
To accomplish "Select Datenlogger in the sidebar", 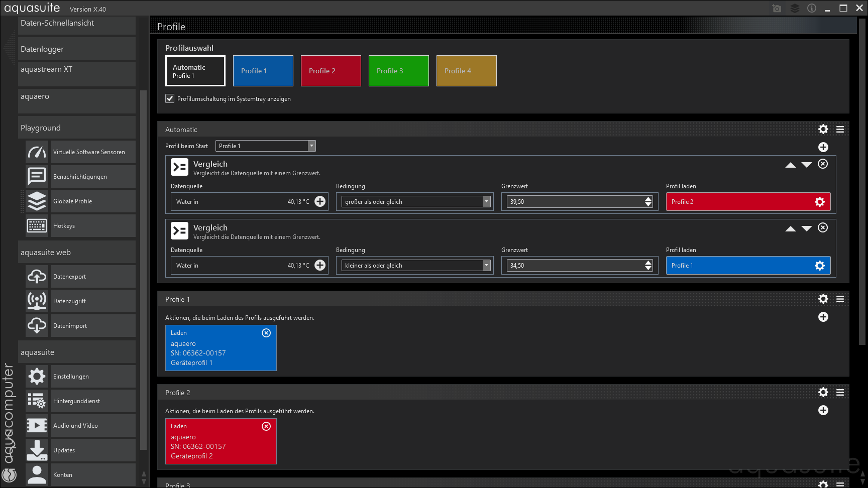I will pyautogui.click(x=77, y=49).
